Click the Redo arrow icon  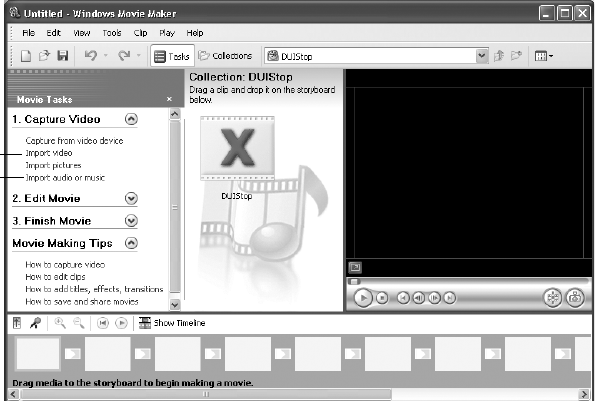[124, 56]
